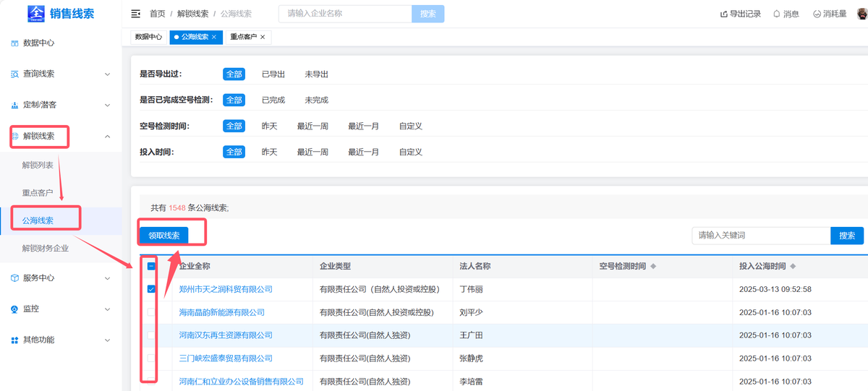Viewport: 868px width, 391px height.
Task: Click the 服务中心 cube icon
Action: click(14, 278)
